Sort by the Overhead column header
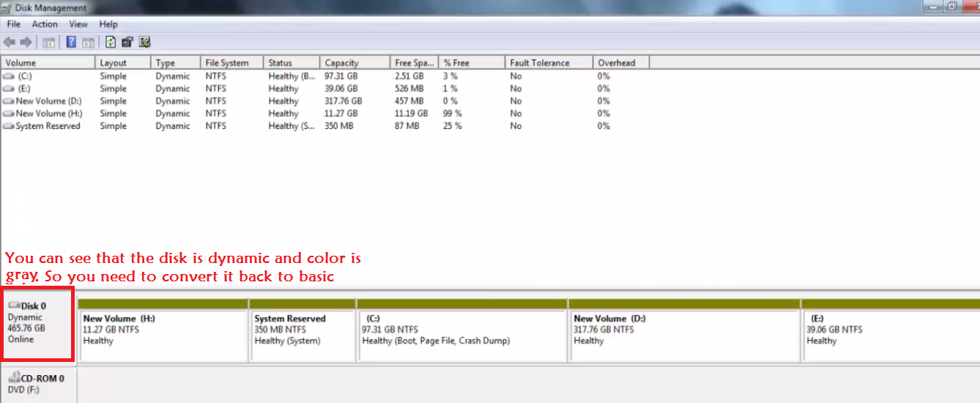Viewport: 980px width, 403px height. (x=621, y=63)
